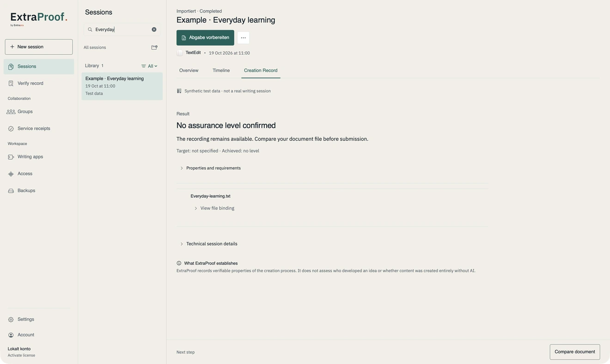The width and height of the screenshot is (610, 364).
Task: Select the Example · Everyday learning session item
Action: click(x=122, y=86)
